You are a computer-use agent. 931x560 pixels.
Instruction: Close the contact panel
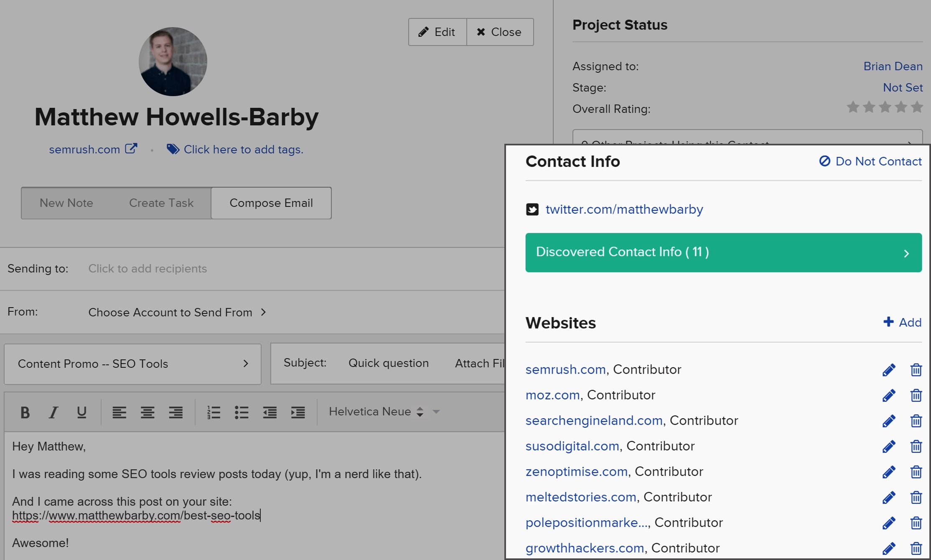[x=500, y=32]
